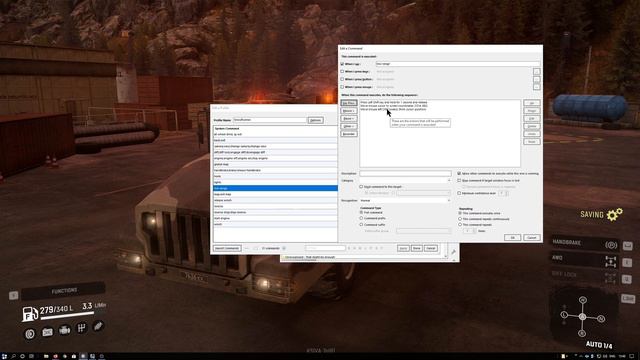Click Options button in Edit a Profile window

(316, 120)
